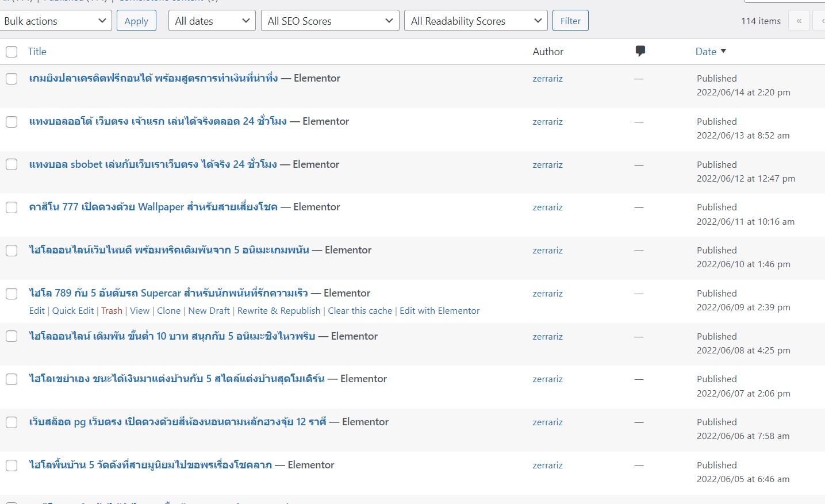
Task: Click date text "2022/06/05 at 6:46 am"
Action: pos(743,479)
